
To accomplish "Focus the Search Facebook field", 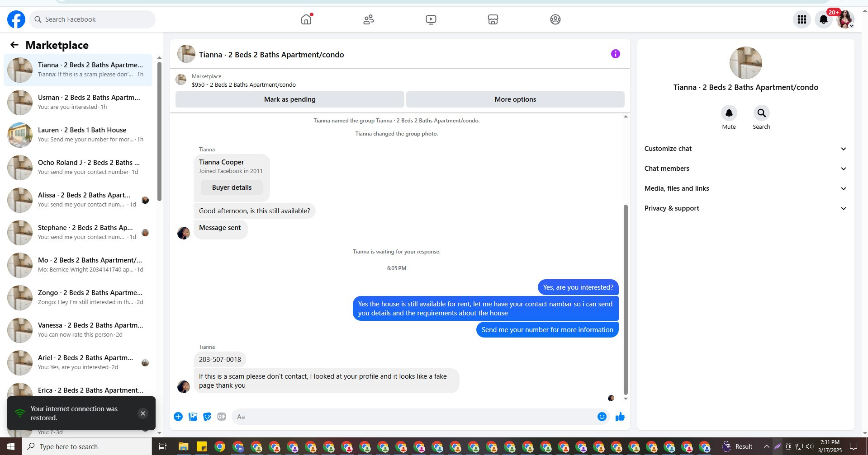I will pyautogui.click(x=92, y=19).
